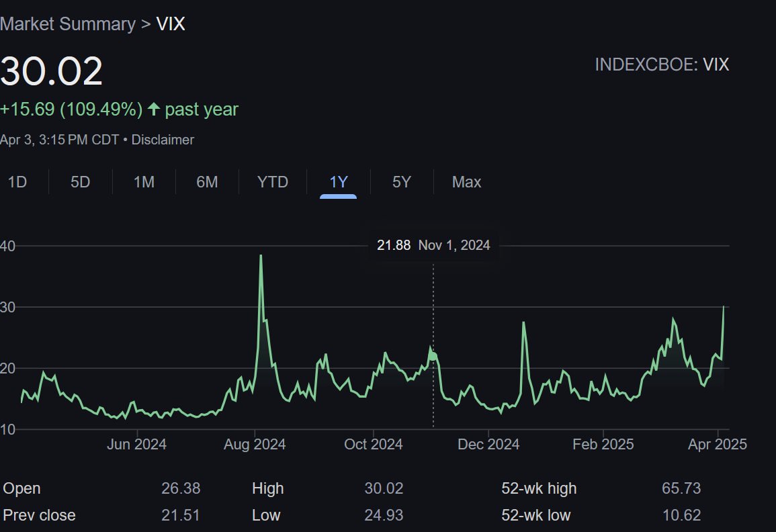
Task: Click the Feb 2025 axis label
Action: [603, 445]
